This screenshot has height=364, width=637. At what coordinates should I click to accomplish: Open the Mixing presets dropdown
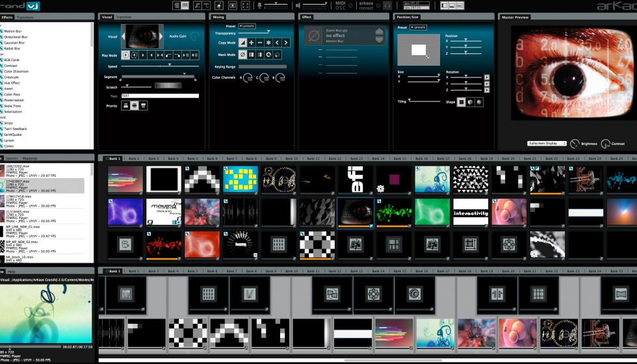pos(246,26)
